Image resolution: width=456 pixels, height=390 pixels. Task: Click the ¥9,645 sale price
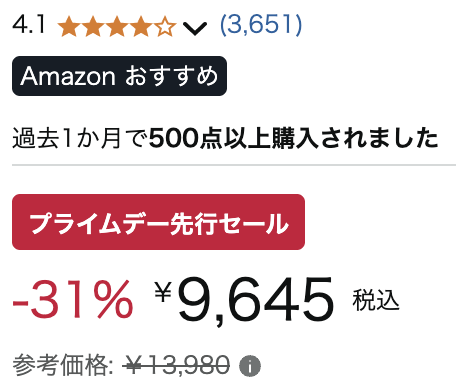244,299
